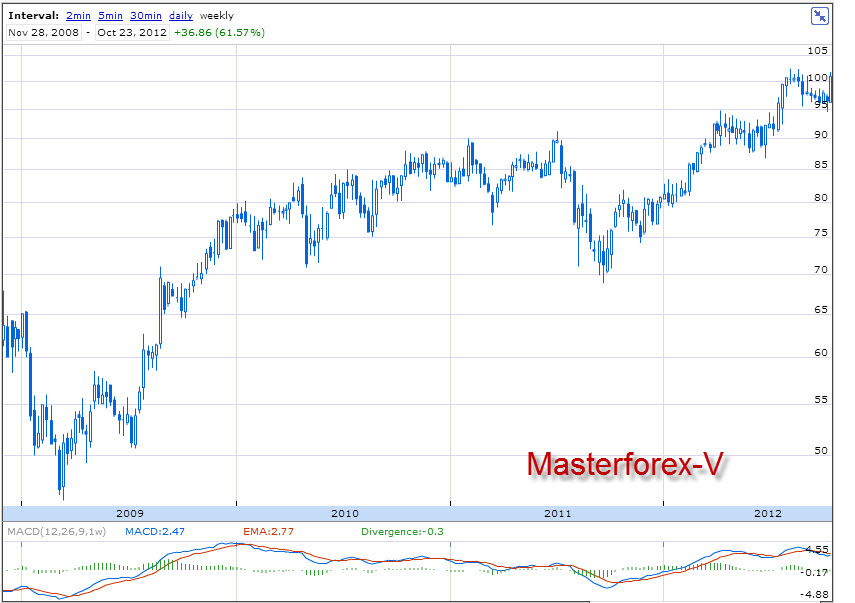This screenshot has width=855, height=603.
Task: Click the Divergence:-0.3 value
Action: [402, 532]
